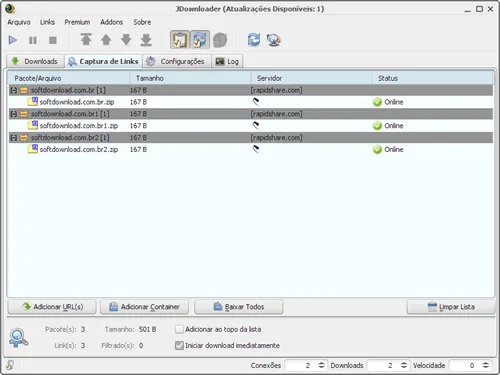The width and height of the screenshot is (500, 375).
Task: Click folder icon of softdownload.com.br [1] package
Action: (24, 90)
